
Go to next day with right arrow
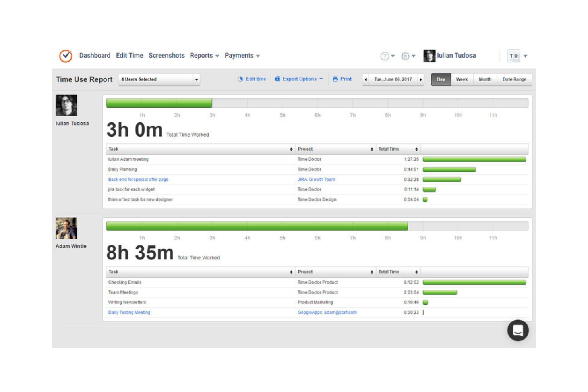421,79
